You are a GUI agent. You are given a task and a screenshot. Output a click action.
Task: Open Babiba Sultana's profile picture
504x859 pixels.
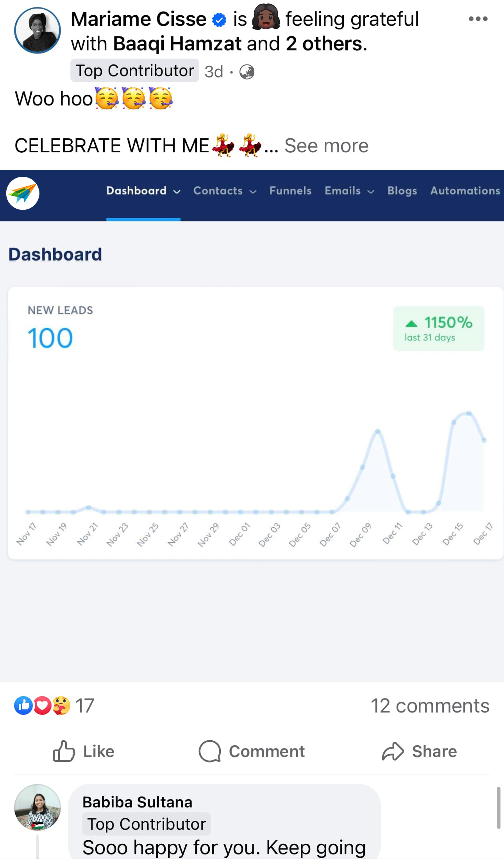pos(38,807)
